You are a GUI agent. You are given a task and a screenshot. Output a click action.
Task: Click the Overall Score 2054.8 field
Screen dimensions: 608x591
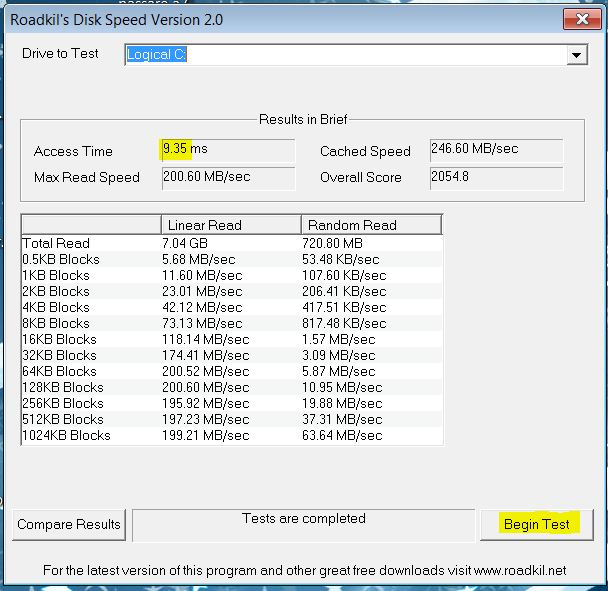click(x=496, y=178)
